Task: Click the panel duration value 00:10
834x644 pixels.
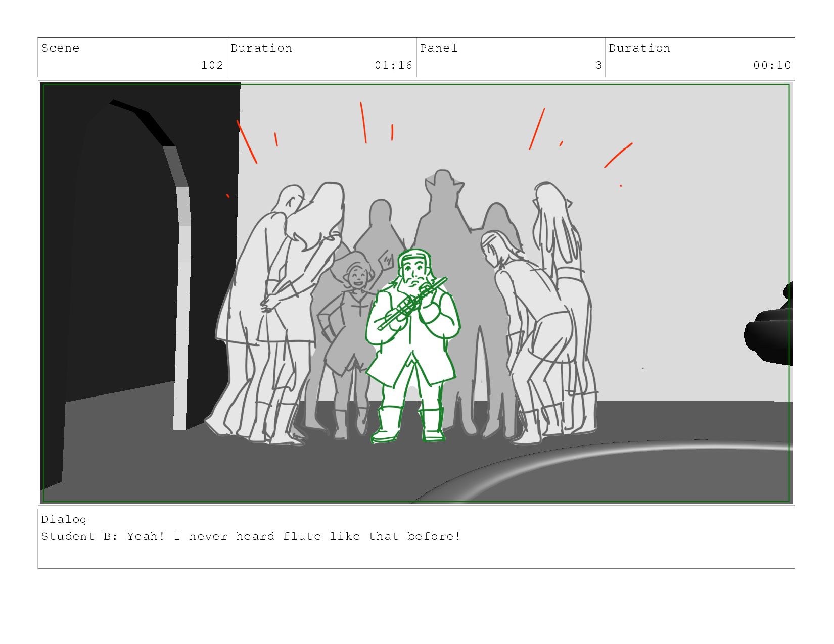Action: 772,65
